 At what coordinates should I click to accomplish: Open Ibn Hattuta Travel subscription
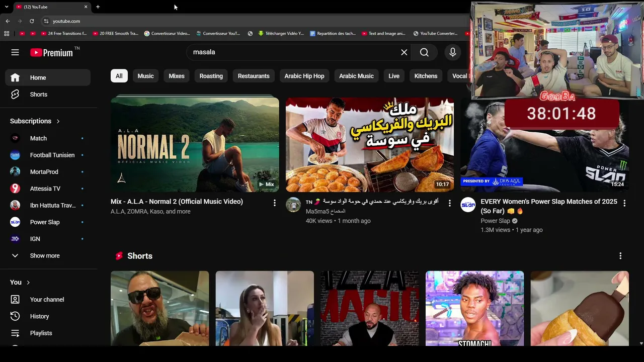pyautogui.click(x=48, y=205)
